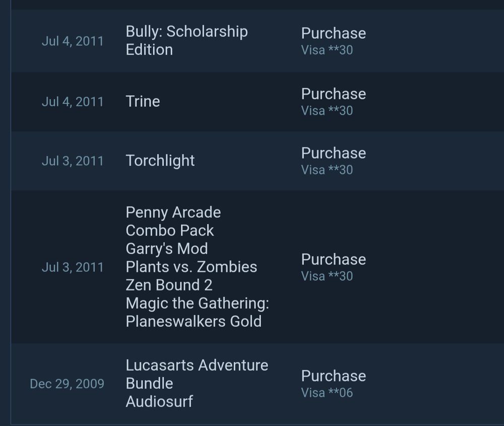Open the Zen Bound 2 item
Viewport: 504px width, 426px height.
[x=168, y=285]
